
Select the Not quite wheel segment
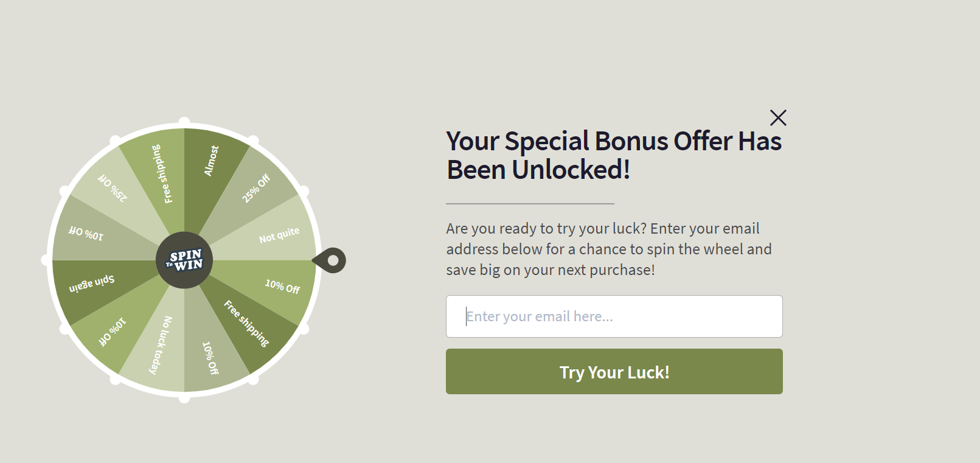(x=279, y=235)
